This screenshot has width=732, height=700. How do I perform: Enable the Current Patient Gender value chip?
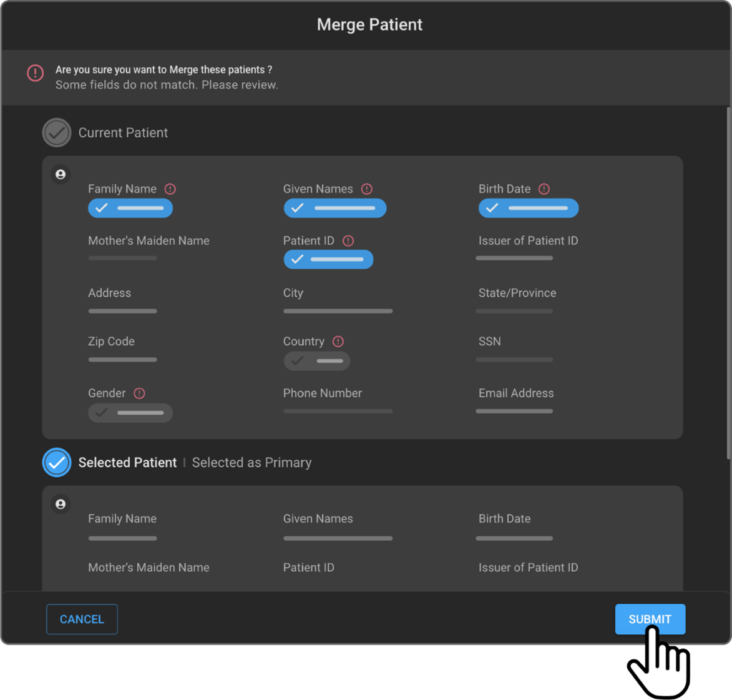[x=130, y=413]
